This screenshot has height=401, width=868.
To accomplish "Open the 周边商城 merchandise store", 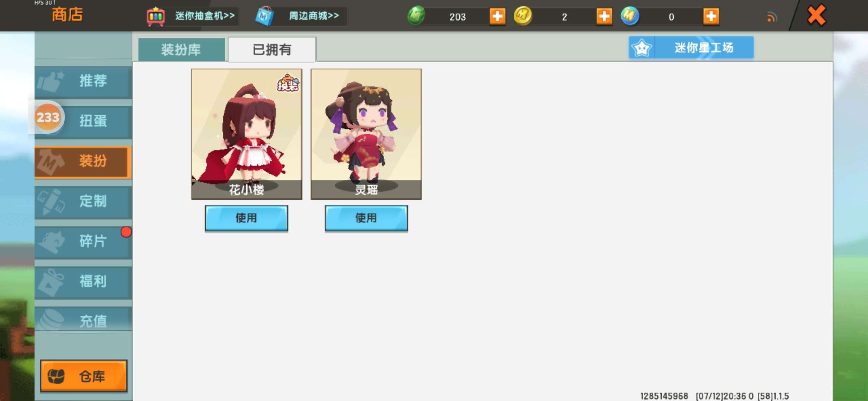I will tap(300, 16).
